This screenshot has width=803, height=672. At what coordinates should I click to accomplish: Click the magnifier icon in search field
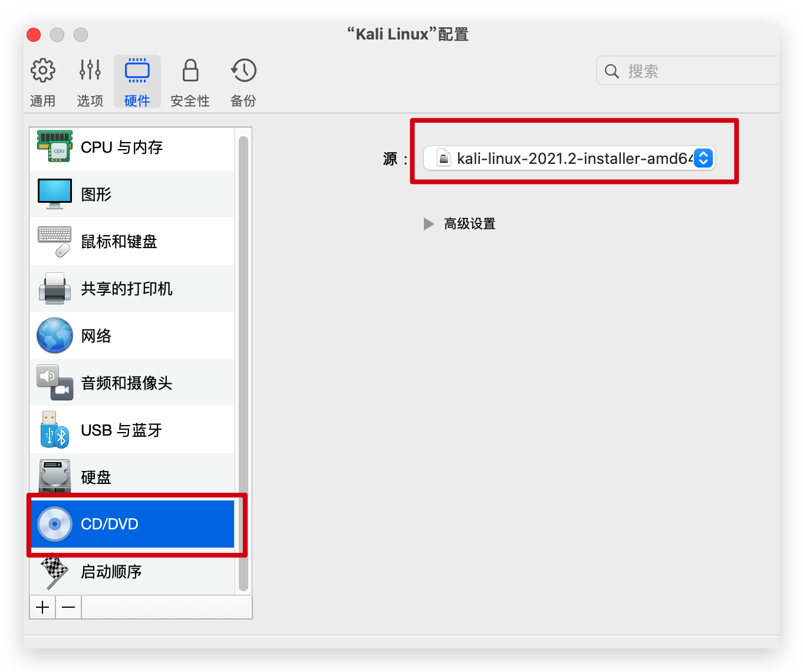tap(612, 71)
